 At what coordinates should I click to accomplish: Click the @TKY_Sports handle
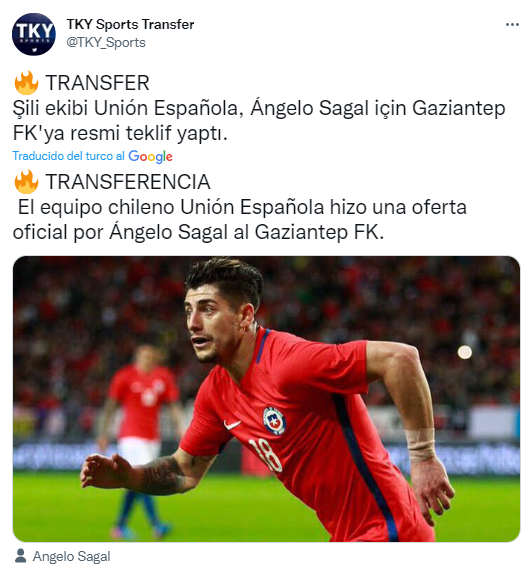tap(106, 43)
